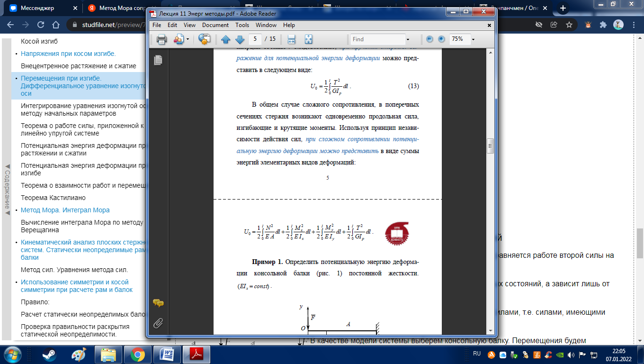Open link Кинематический анализ плоских стержневых систем
The height and width of the screenshot is (364, 644).
point(82,250)
